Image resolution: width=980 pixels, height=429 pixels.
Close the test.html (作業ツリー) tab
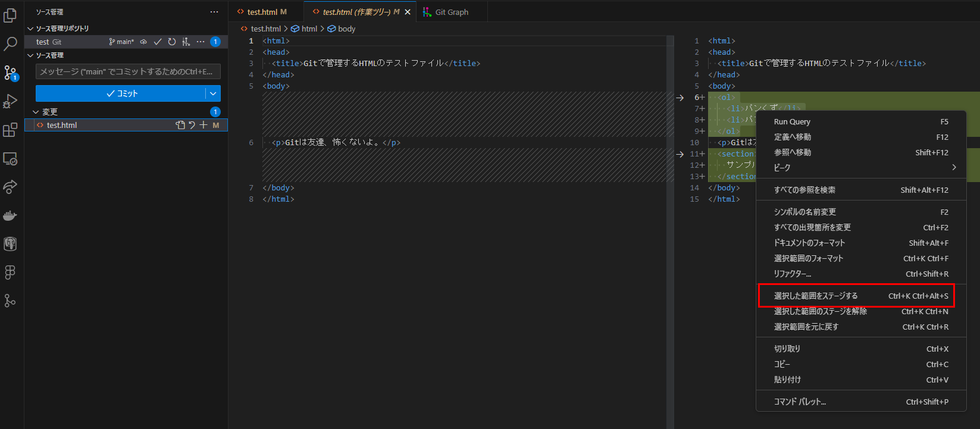pos(408,12)
